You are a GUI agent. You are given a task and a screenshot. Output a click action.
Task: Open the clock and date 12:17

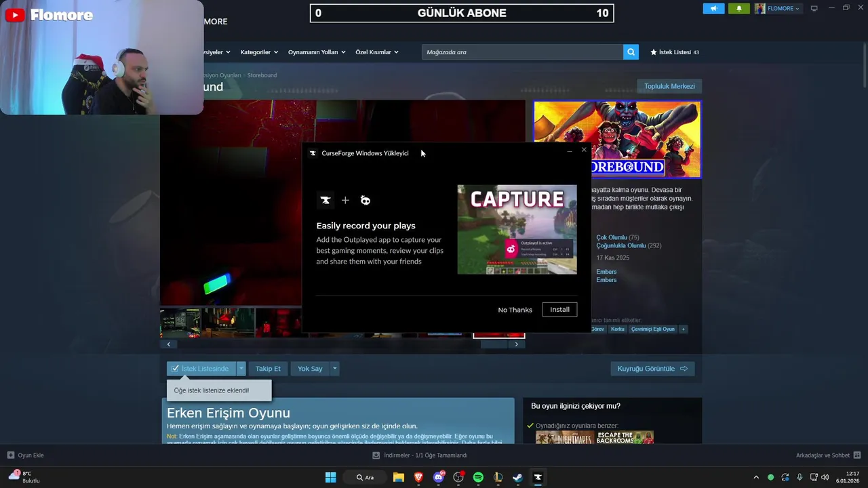tap(848, 477)
